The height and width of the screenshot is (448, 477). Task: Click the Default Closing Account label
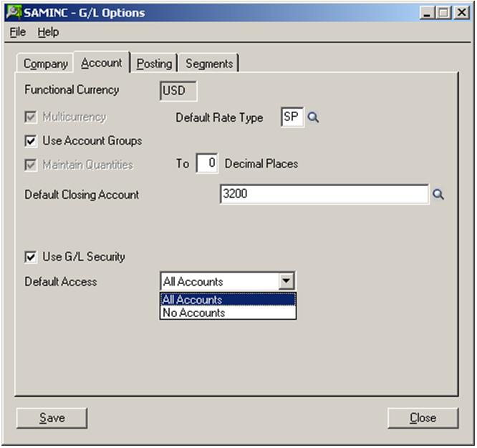click(82, 195)
